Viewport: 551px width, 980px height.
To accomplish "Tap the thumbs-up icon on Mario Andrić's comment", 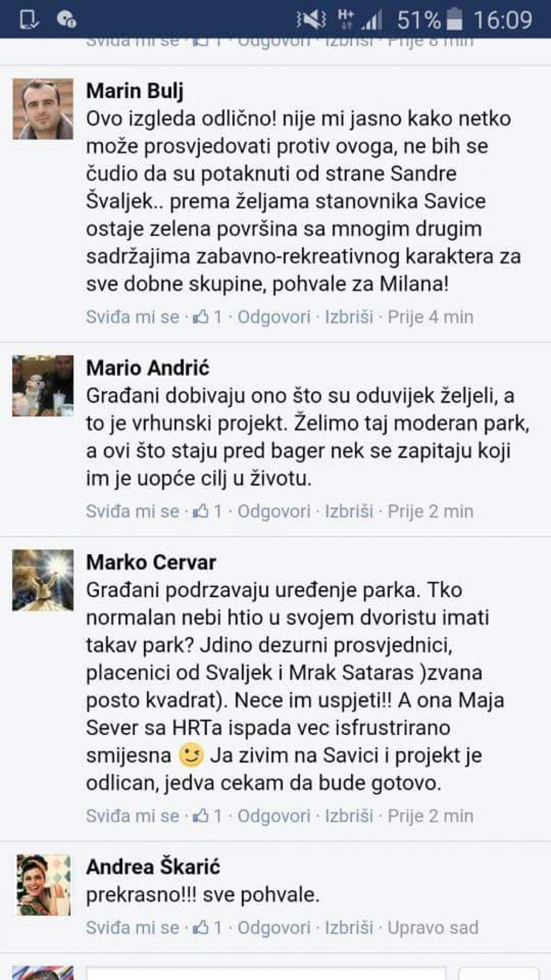I will (201, 511).
